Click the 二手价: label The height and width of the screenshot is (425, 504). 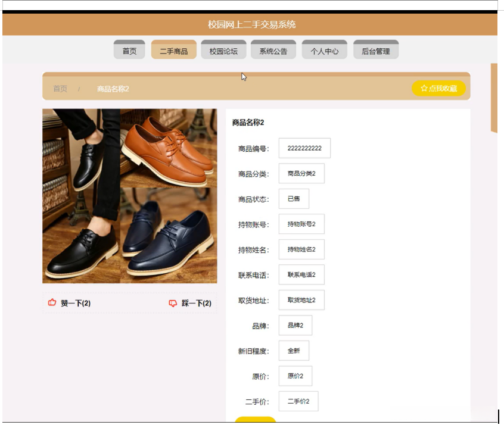pyautogui.click(x=257, y=402)
